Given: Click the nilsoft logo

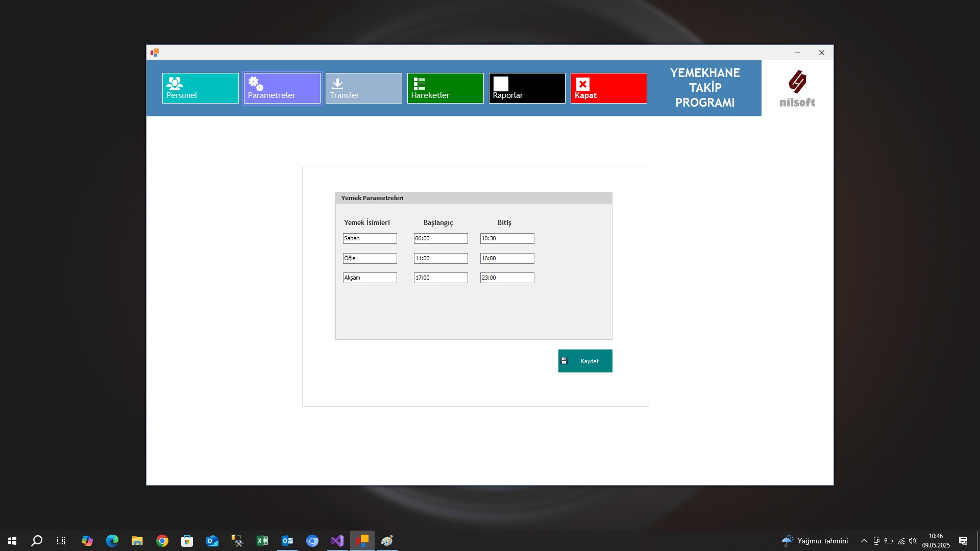Looking at the screenshot, I should click(x=797, y=89).
